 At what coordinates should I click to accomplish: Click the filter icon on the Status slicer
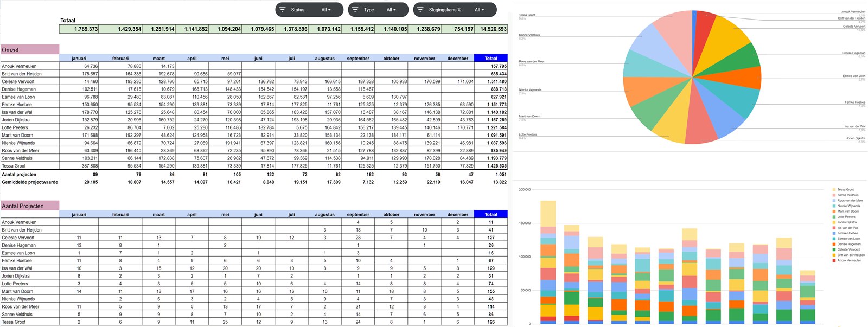coord(283,10)
